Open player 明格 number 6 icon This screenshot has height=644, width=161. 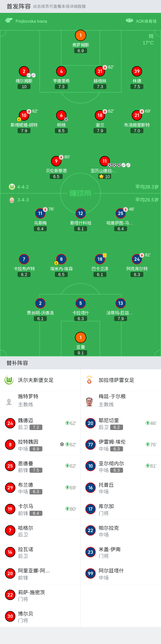61,115
